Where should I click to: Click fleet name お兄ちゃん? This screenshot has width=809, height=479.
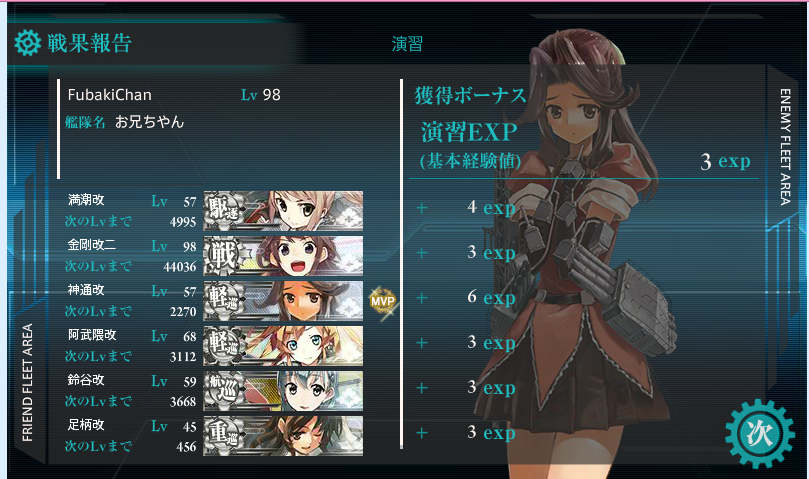pos(149,122)
